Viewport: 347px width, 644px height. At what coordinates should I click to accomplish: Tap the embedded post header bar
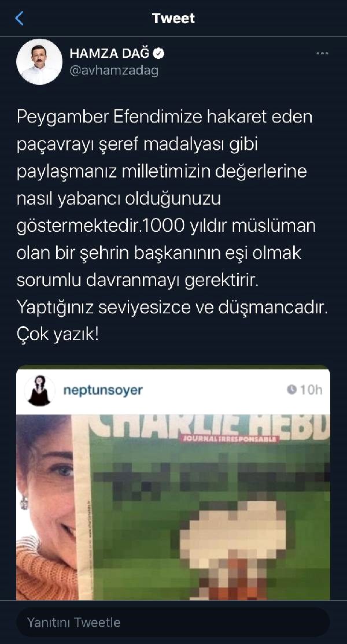(x=173, y=390)
